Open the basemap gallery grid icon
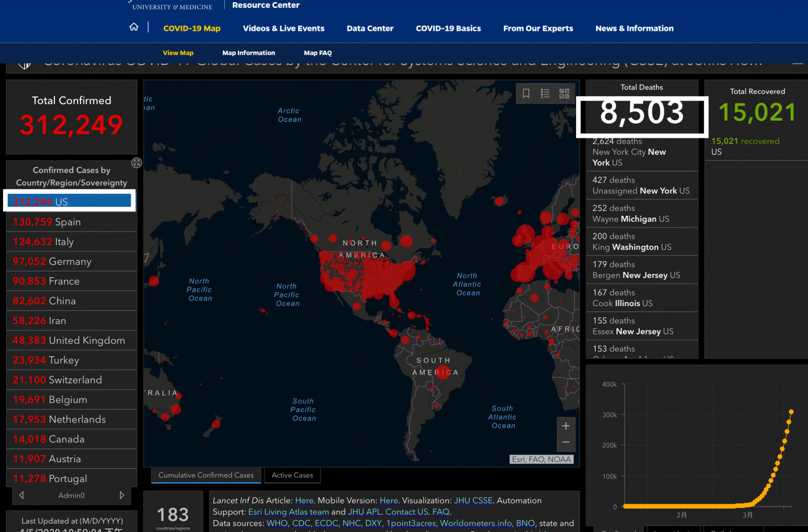 [564, 93]
